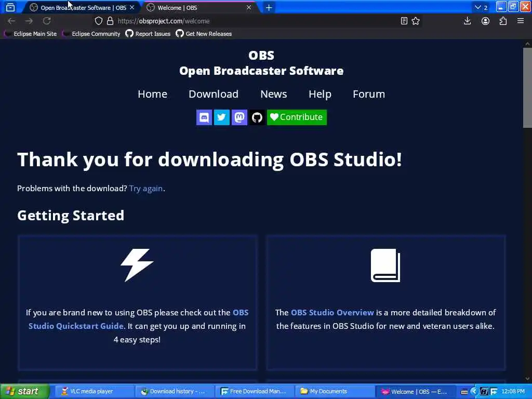Switch to Download history taskbar item
Viewport: 532px width, 399px height.
(175, 391)
